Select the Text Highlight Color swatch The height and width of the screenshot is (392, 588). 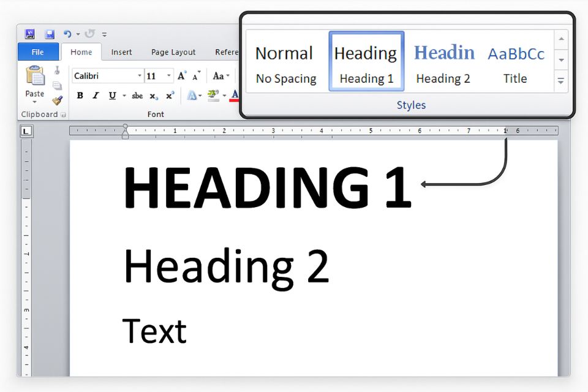212,96
